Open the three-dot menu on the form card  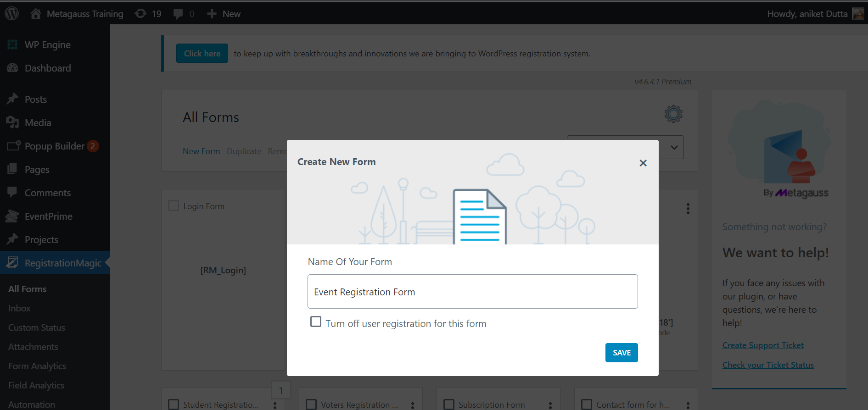pos(688,209)
